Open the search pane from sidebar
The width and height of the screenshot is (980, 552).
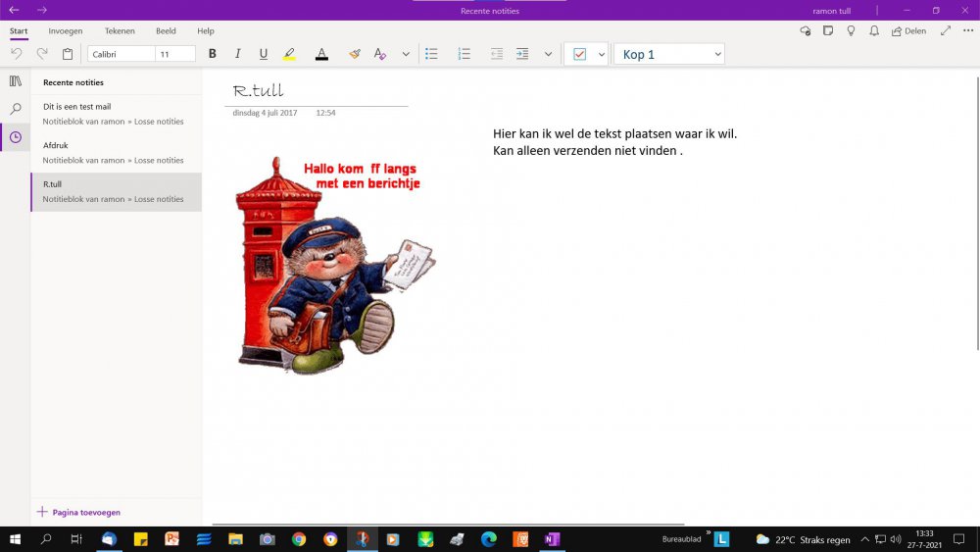(x=16, y=109)
